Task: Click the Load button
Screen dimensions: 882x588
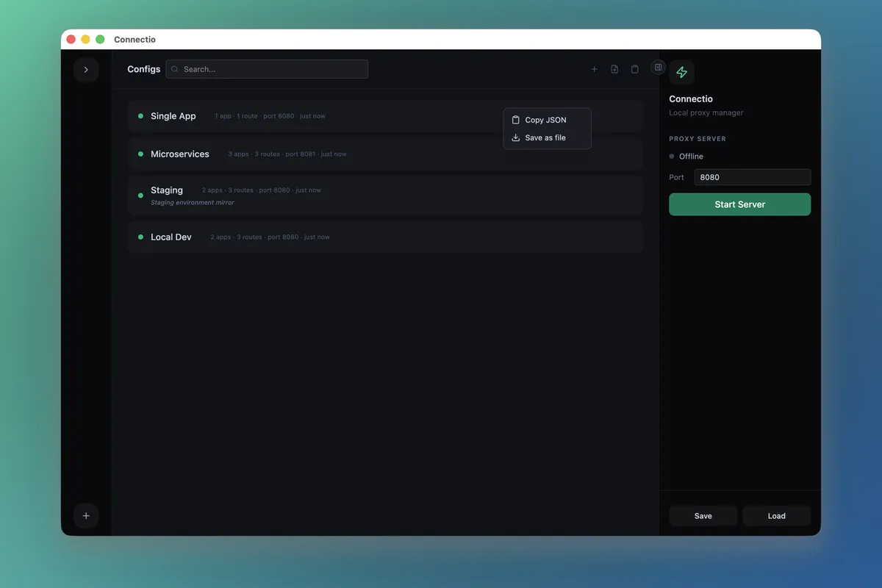Action: coord(776,516)
